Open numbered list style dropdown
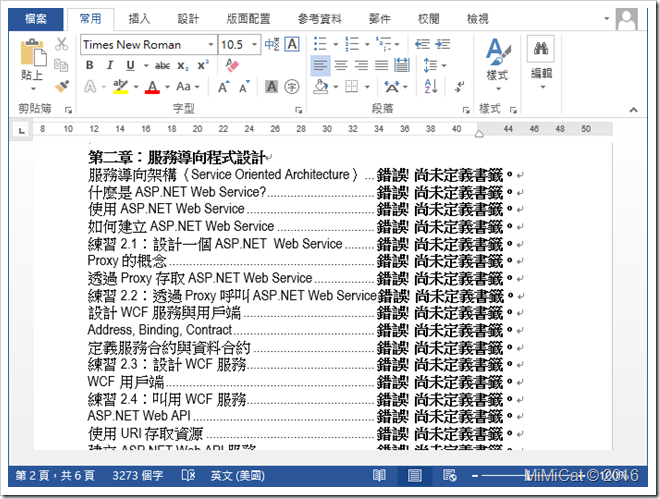The width and height of the screenshot is (660, 499). coord(367,44)
